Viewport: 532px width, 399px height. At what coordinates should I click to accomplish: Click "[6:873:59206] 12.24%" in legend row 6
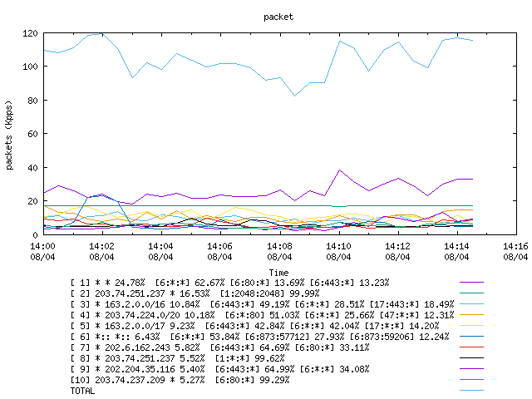[x=399, y=337]
